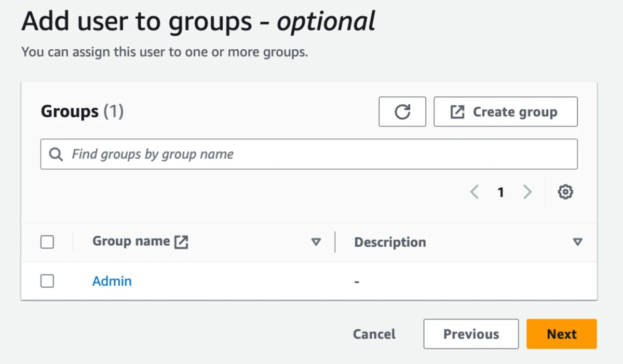The height and width of the screenshot is (364, 623).
Task: Click inside the Find groups search field
Action: click(x=208, y=154)
